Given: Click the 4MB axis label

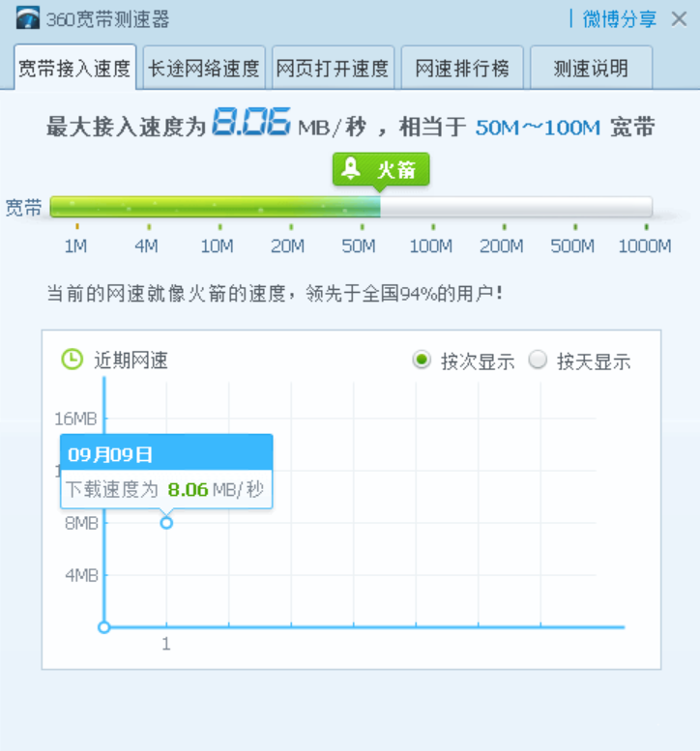Looking at the screenshot, I should pyautogui.click(x=81, y=575).
